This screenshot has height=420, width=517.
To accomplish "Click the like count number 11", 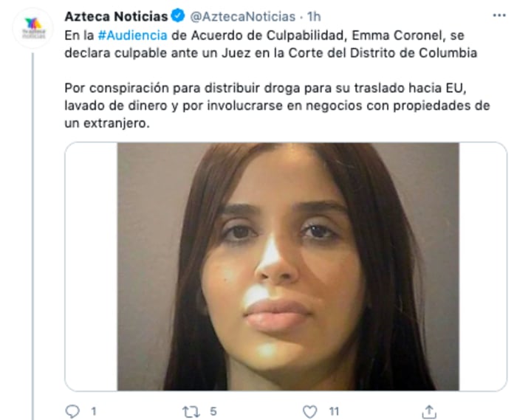I will pos(334,411).
